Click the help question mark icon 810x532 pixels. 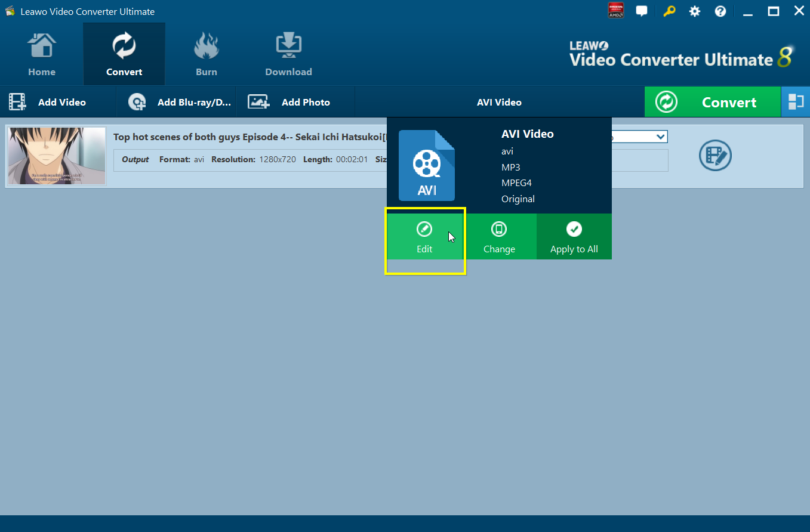click(x=720, y=11)
